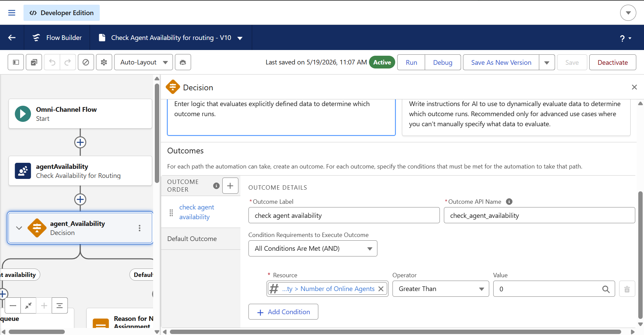This screenshot has height=335, width=644.
Task: Delete the condition with trash icon
Action: click(x=627, y=289)
